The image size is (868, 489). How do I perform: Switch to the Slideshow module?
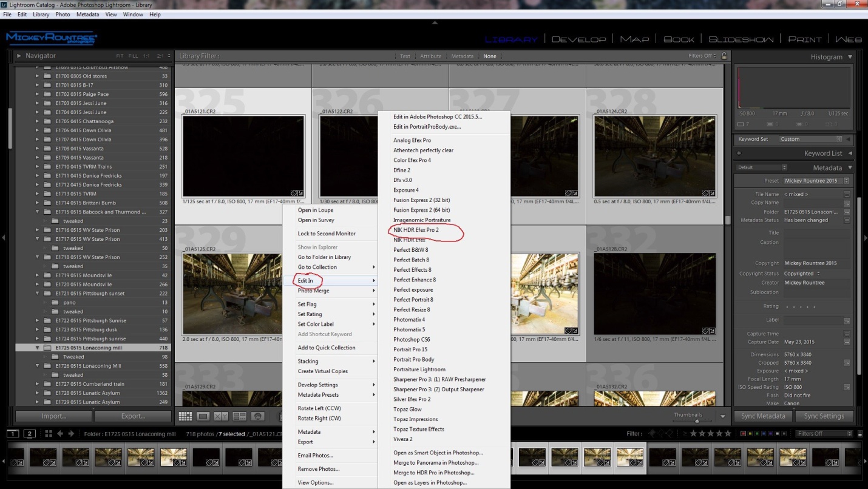pyautogui.click(x=741, y=39)
